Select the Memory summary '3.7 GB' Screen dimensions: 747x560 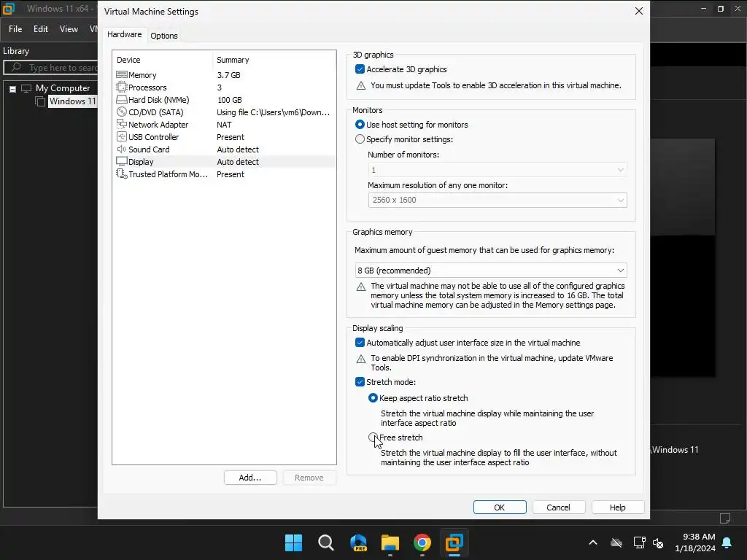(228, 75)
